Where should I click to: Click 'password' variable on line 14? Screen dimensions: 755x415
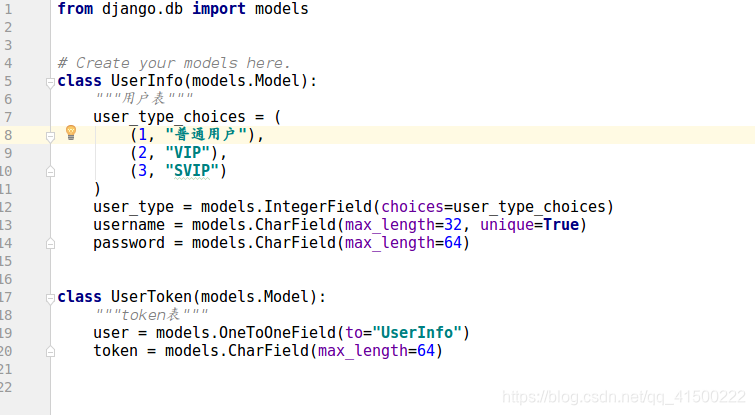[x=129, y=243]
